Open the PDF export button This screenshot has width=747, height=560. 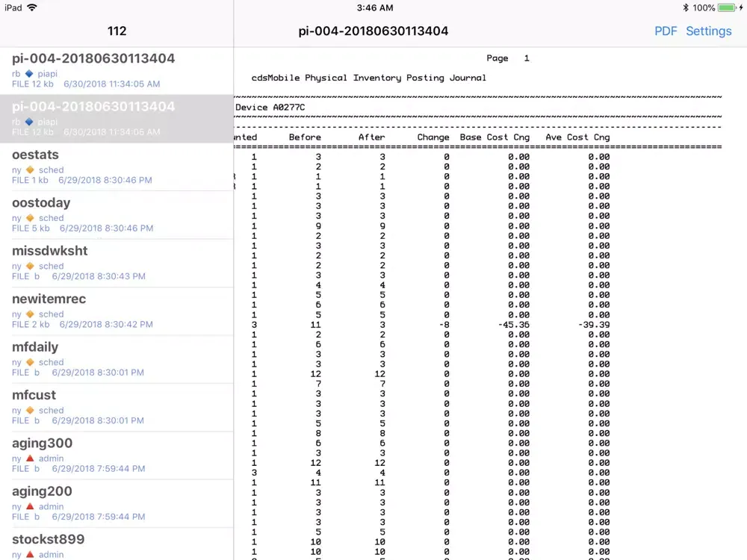pos(665,31)
